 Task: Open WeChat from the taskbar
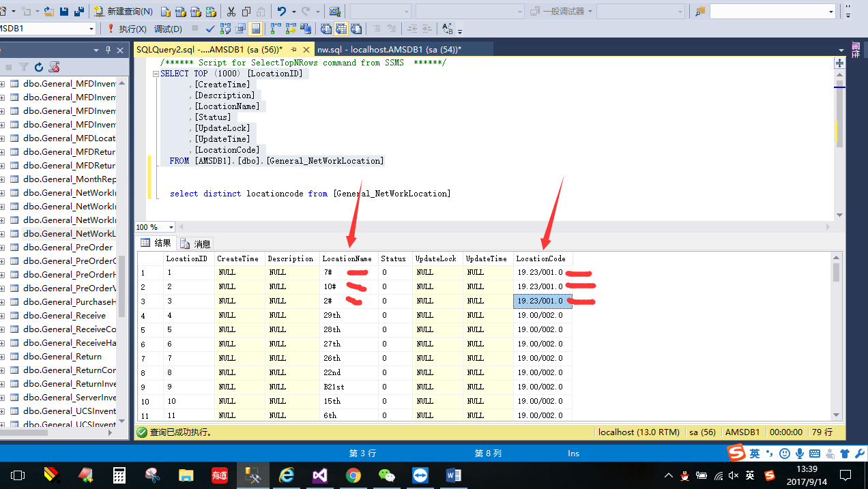387,475
